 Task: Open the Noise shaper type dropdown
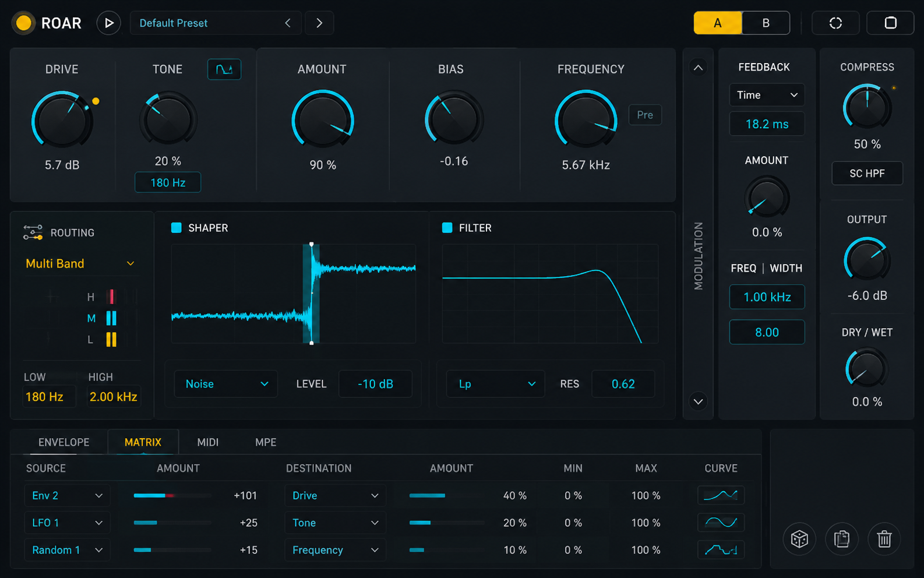click(x=226, y=384)
